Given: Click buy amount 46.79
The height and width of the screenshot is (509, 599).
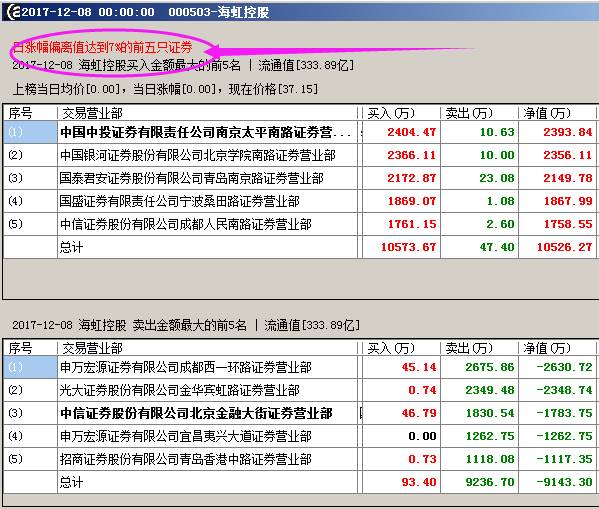Looking at the screenshot, I should (x=419, y=413).
